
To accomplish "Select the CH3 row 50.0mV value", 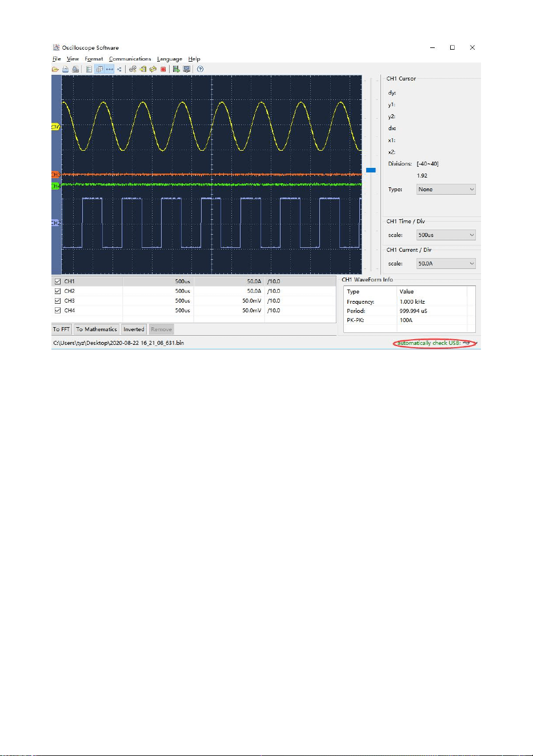I will 251,301.
